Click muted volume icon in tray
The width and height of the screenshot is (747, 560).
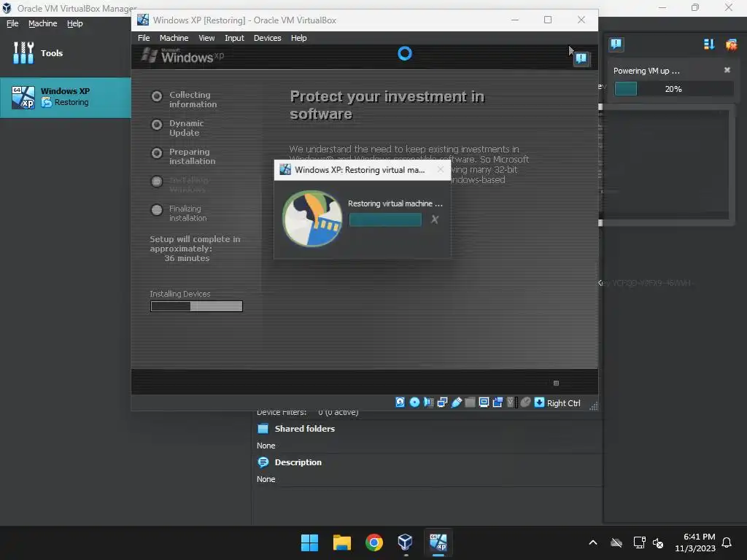pos(658,542)
